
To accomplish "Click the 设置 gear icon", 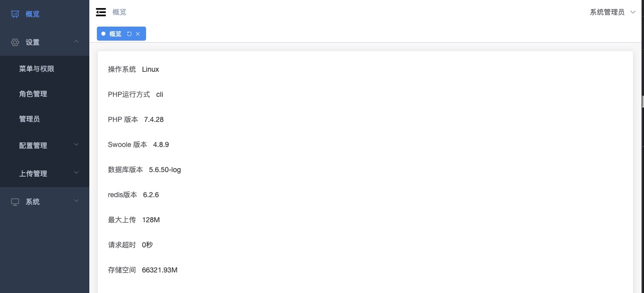I will [15, 42].
